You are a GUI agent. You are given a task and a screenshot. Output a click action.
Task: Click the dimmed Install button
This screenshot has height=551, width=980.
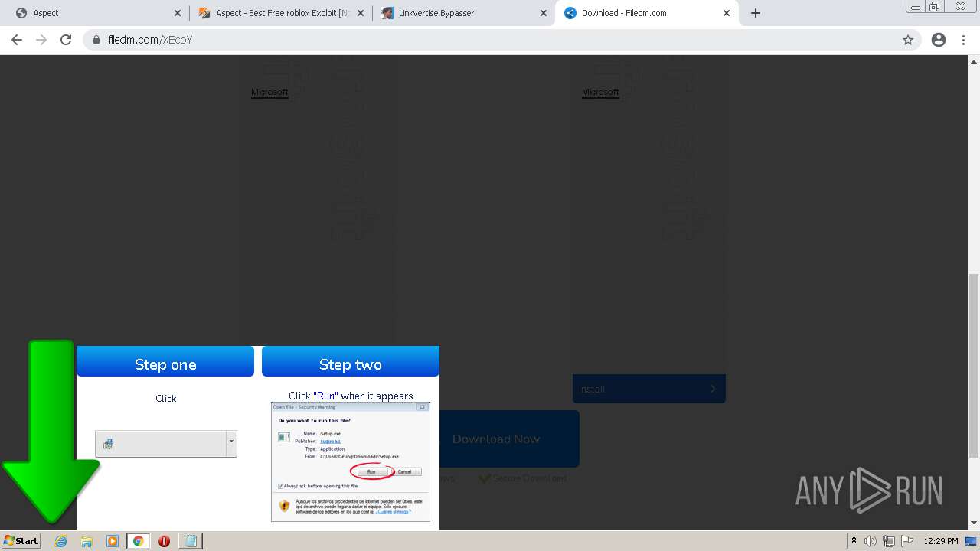click(649, 389)
